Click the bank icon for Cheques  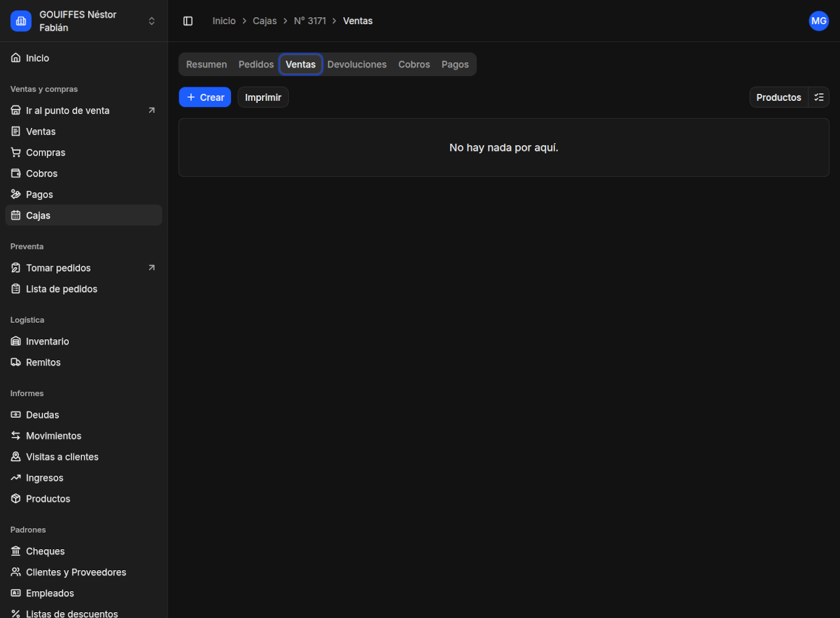(x=16, y=551)
